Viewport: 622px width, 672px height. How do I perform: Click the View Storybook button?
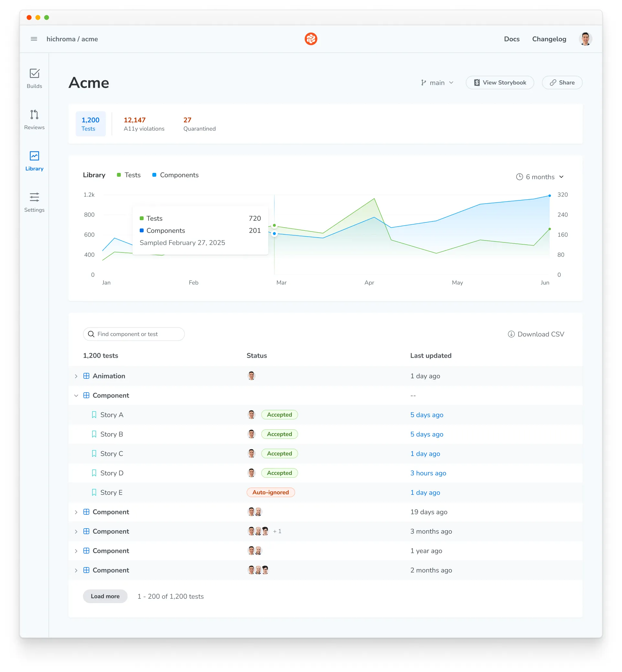499,83
